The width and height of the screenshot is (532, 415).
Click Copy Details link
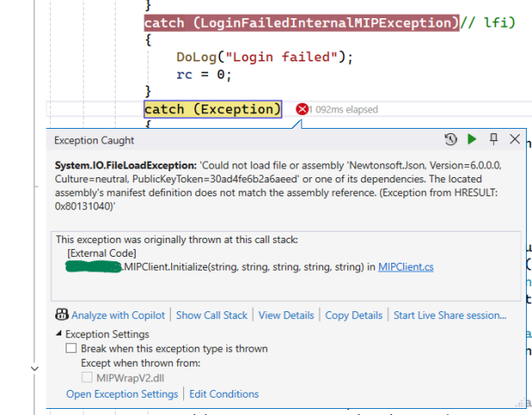tap(353, 316)
